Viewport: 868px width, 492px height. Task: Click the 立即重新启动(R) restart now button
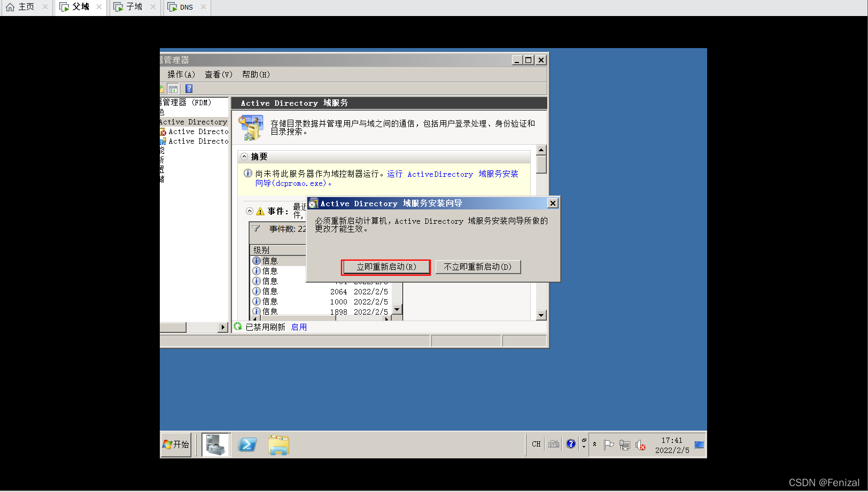click(x=386, y=267)
